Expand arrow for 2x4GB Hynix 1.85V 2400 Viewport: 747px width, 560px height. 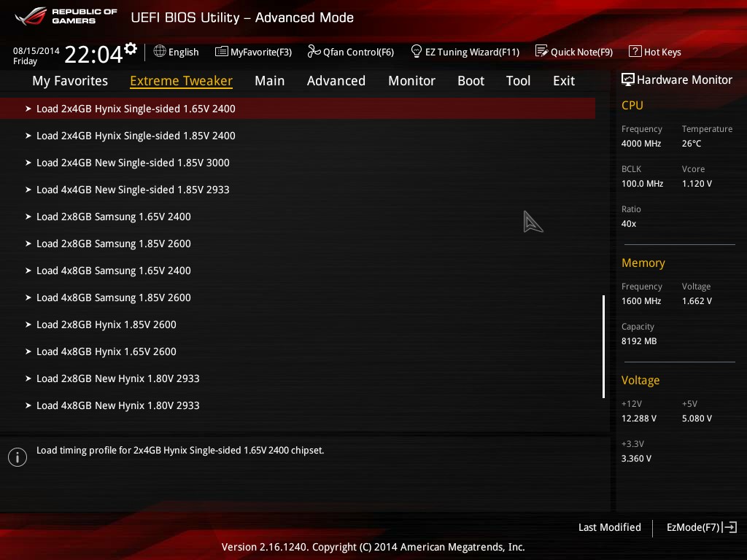tap(28, 136)
